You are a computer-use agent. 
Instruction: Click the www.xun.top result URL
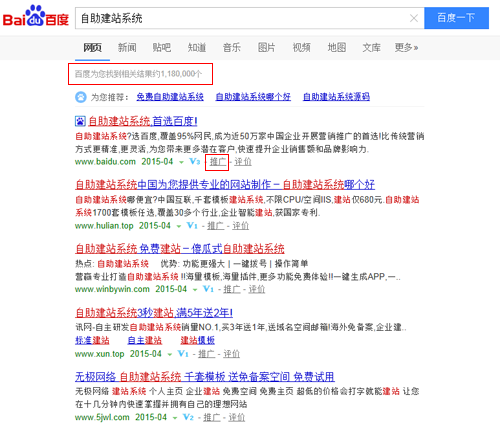tap(100, 354)
